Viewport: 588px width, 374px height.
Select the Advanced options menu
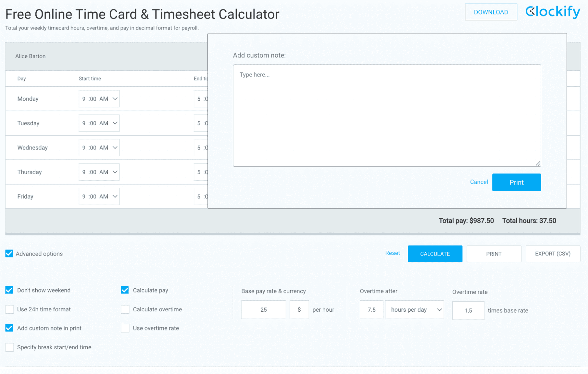pyautogui.click(x=9, y=253)
